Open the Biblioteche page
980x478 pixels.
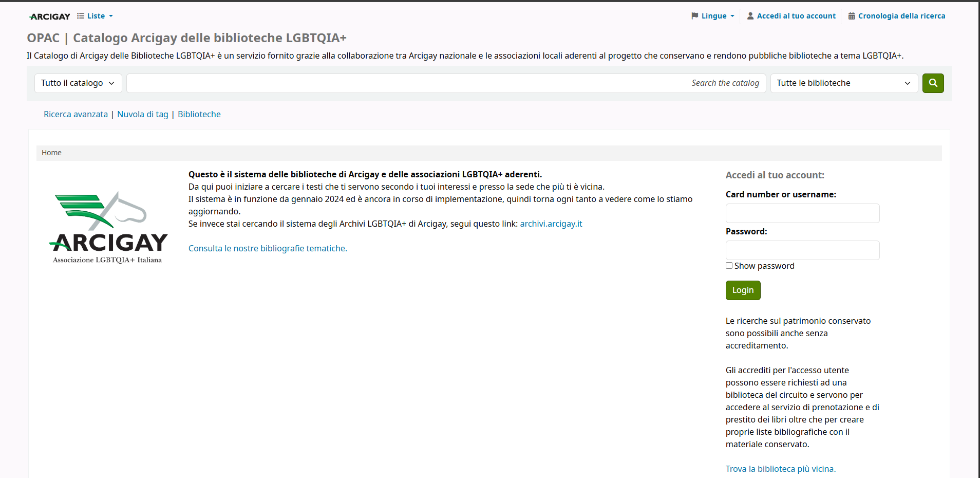(199, 115)
